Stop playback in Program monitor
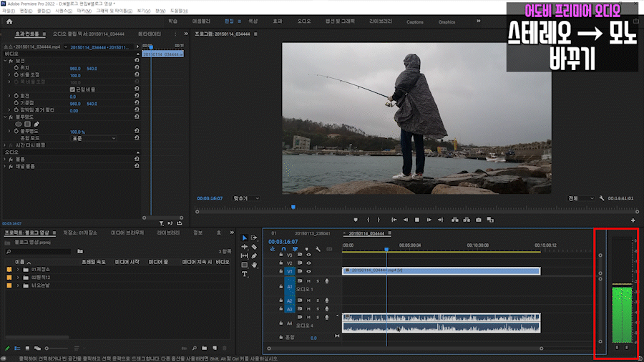 click(417, 220)
